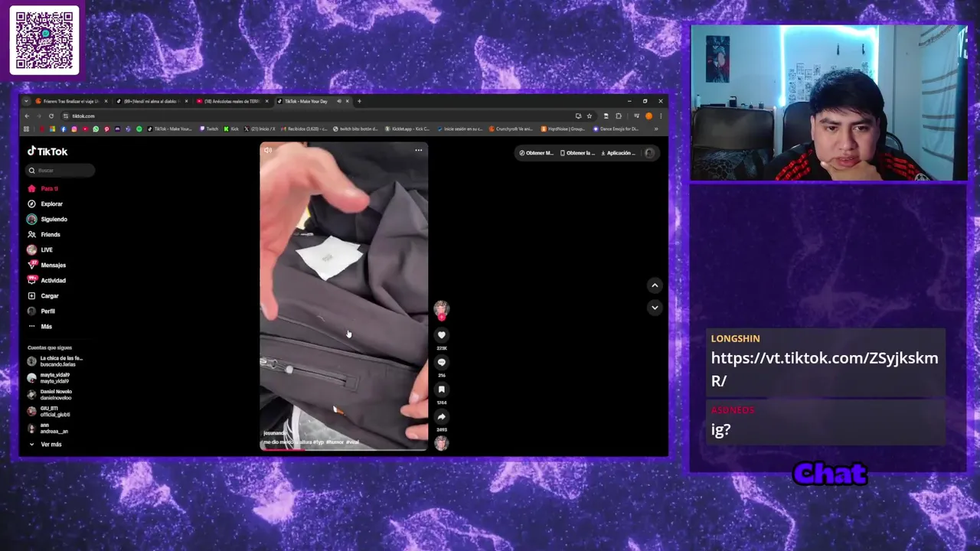Switch to Anécdotas reales YouTube tab
Image resolution: width=980 pixels, height=551 pixels.
coord(232,101)
